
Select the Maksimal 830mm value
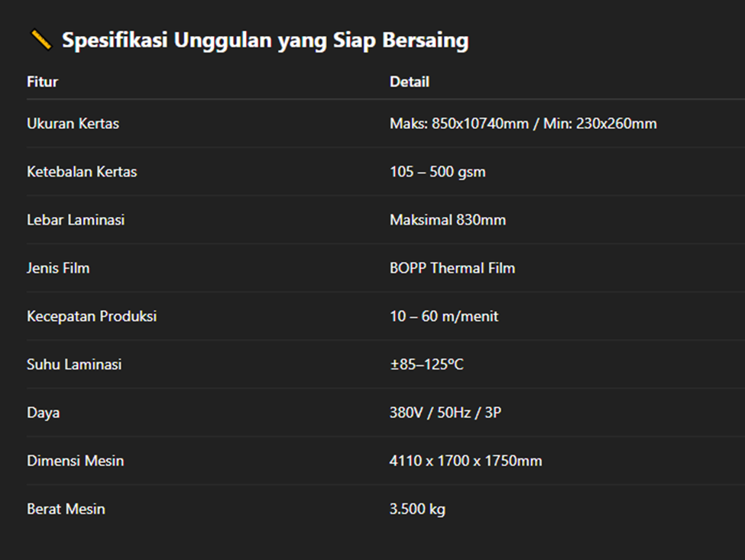tap(448, 220)
